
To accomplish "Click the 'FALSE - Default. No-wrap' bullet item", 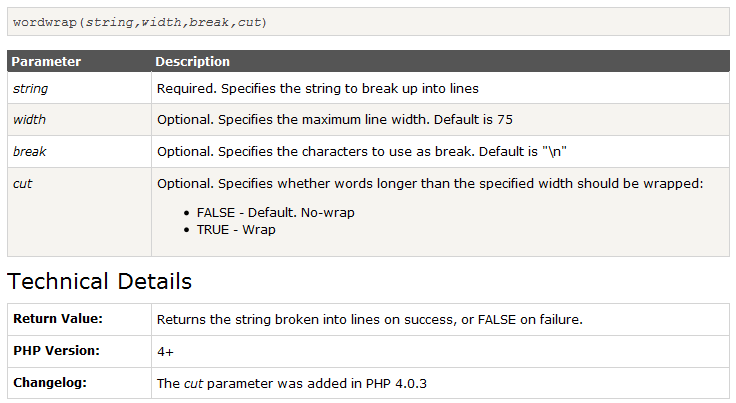I will click(x=275, y=213).
